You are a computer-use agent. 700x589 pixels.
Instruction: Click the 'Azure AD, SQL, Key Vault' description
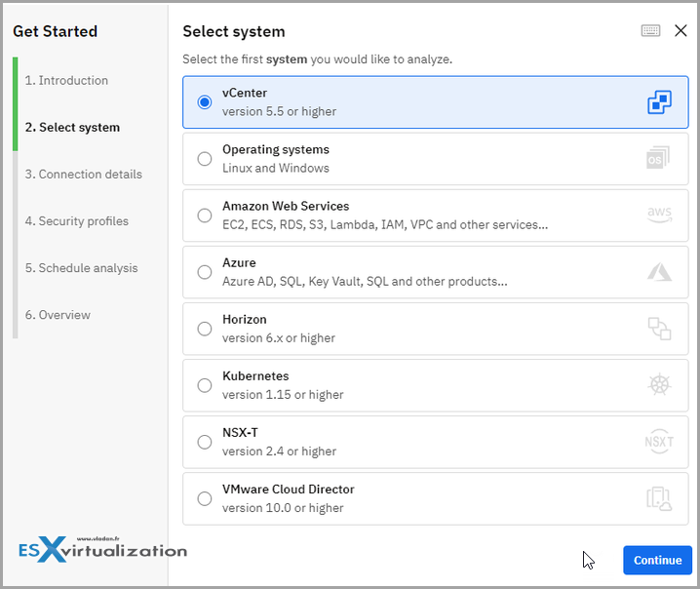point(365,281)
